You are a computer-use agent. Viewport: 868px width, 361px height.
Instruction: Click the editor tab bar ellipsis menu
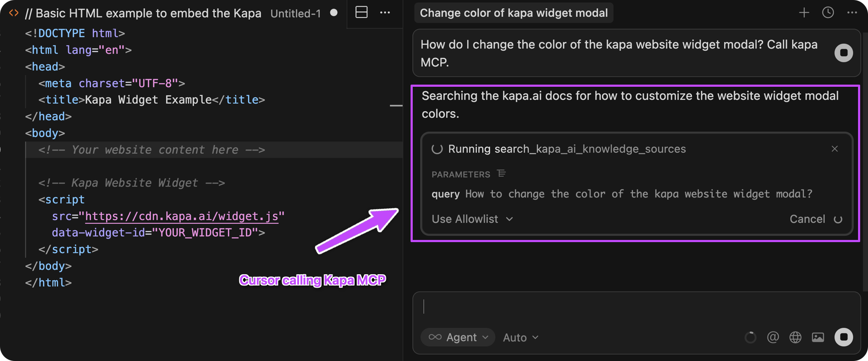385,13
